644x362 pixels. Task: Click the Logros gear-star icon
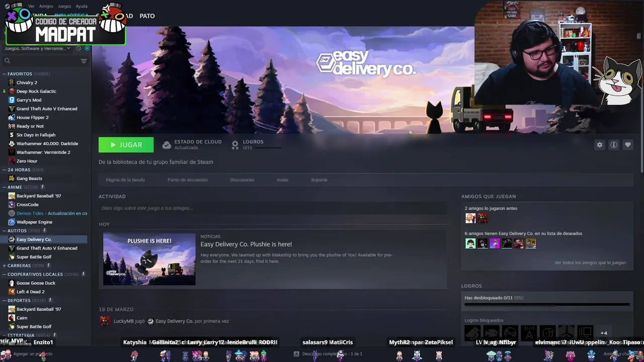(x=235, y=145)
